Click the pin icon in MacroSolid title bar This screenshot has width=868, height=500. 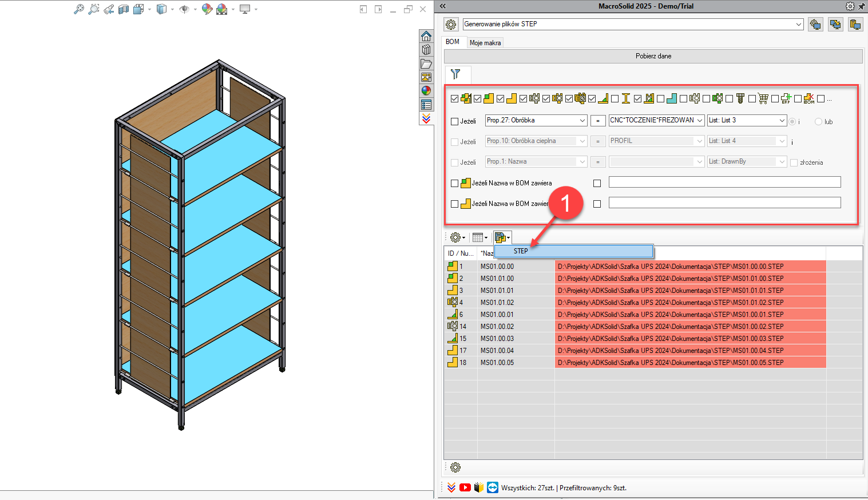pos(862,6)
